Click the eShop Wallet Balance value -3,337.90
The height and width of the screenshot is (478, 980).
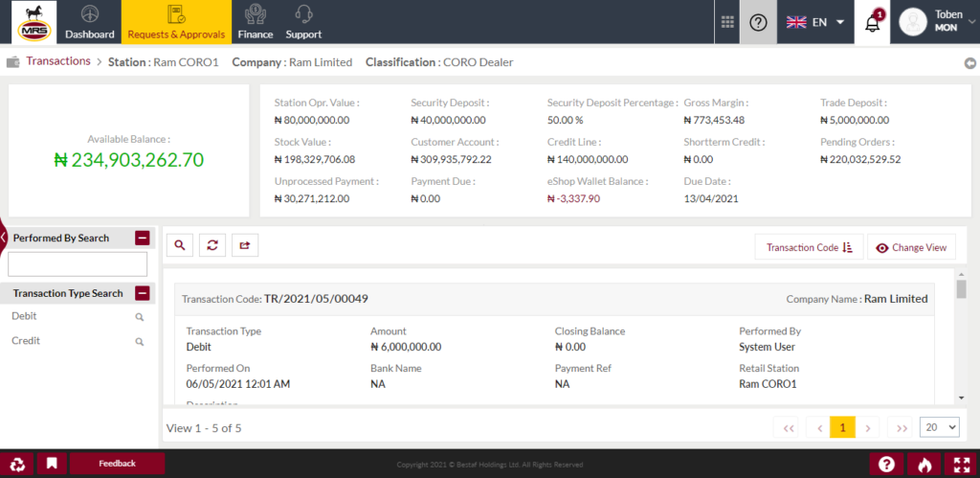(x=573, y=199)
